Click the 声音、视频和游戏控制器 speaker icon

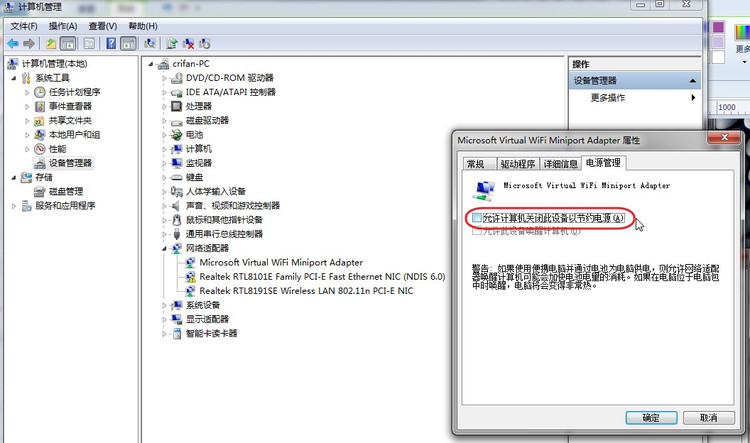(x=176, y=206)
